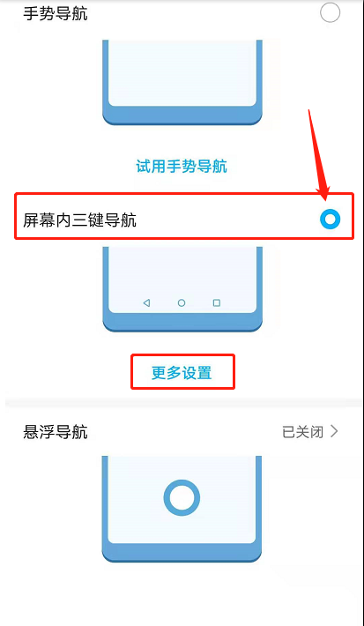Tap the 手势导航 label text
The width and height of the screenshot is (364, 626).
click(x=56, y=13)
